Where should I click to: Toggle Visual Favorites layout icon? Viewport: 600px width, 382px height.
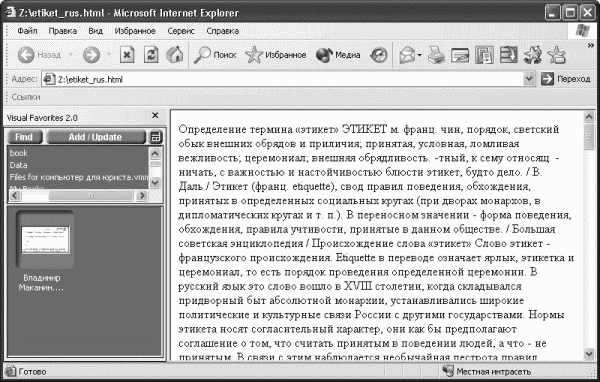pyautogui.click(x=155, y=137)
